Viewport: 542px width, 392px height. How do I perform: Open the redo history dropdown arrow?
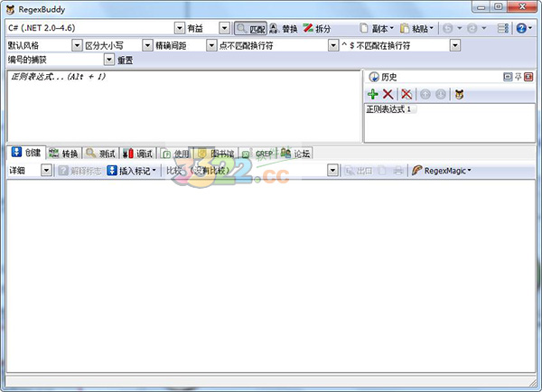pyautogui.click(x=483, y=28)
